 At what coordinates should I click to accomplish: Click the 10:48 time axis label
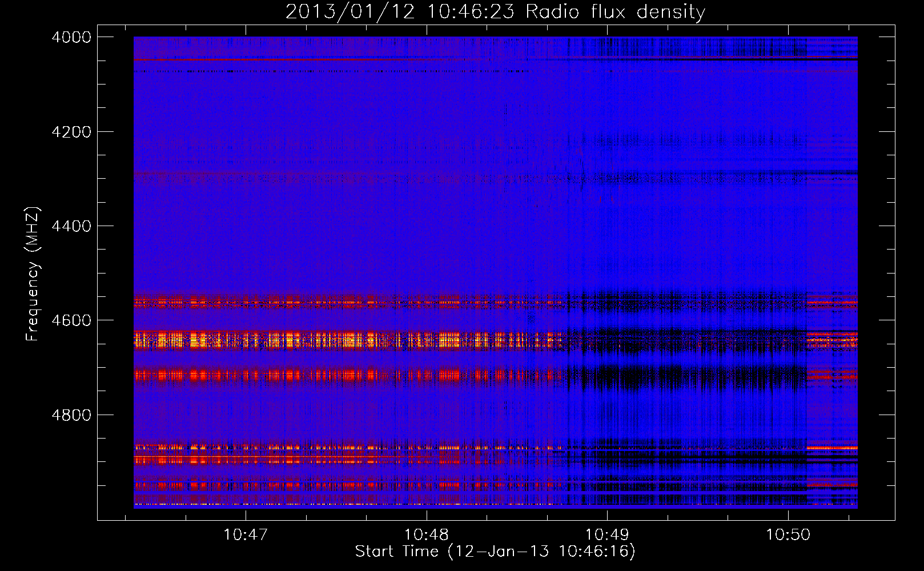[x=427, y=534]
